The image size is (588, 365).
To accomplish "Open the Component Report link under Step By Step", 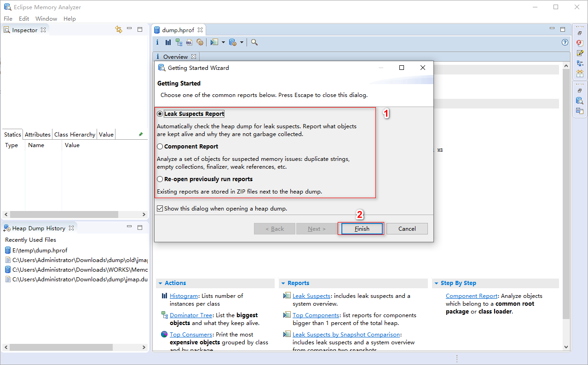I will tap(472, 296).
